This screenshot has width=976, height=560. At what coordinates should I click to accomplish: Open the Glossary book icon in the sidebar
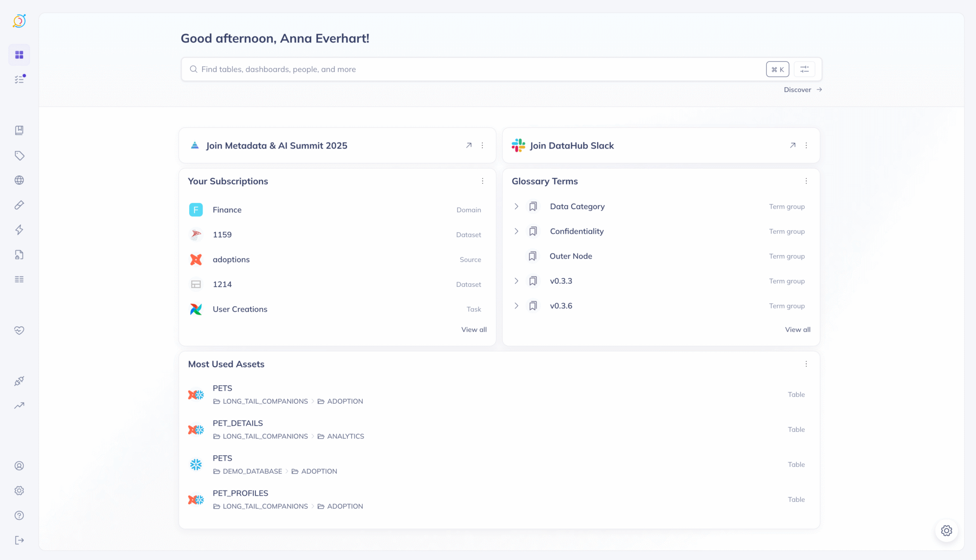tap(19, 130)
